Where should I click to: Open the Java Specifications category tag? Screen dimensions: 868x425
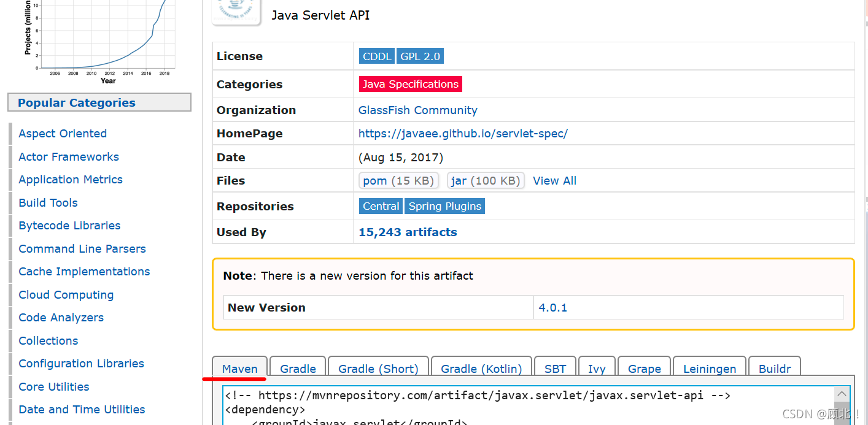410,84
